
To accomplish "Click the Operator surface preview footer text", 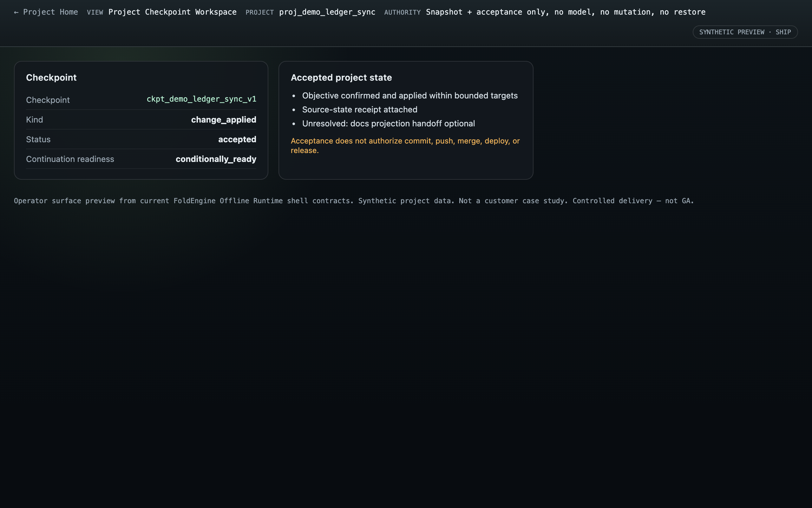I will pyautogui.click(x=354, y=201).
